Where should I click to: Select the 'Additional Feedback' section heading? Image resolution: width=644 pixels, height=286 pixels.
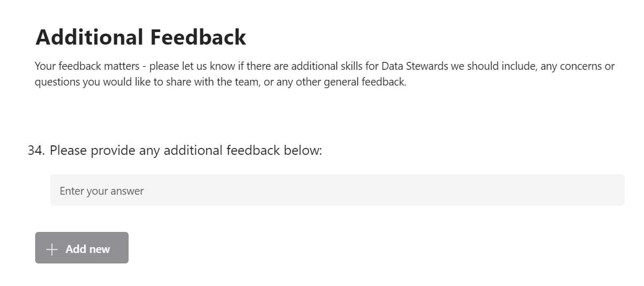pyautogui.click(x=140, y=37)
